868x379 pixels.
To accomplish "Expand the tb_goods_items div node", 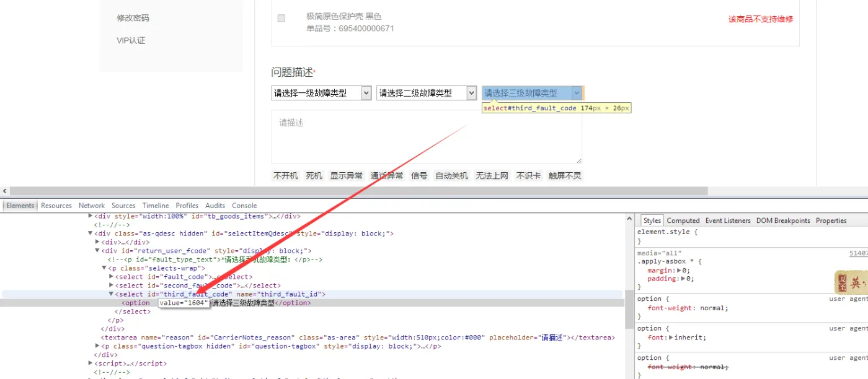I will click(x=91, y=216).
